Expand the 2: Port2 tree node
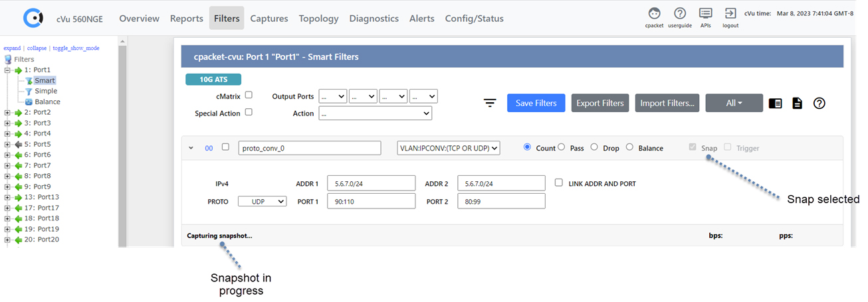The width and height of the screenshot is (868, 302). click(7, 112)
